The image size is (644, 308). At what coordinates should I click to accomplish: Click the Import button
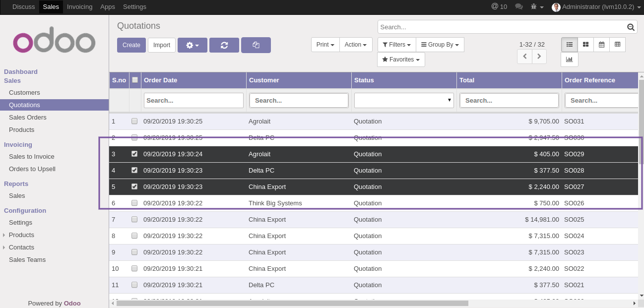pos(162,45)
